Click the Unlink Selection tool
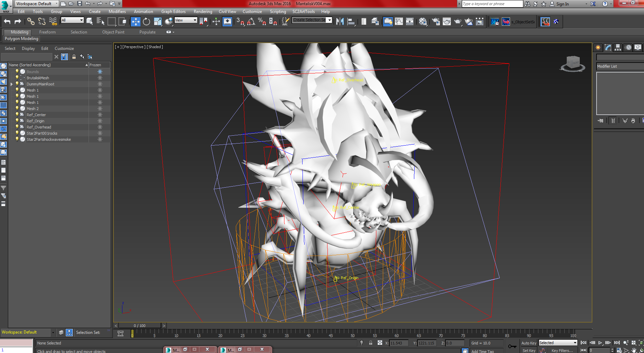Screen dimensions: 644x353 (x=42, y=22)
